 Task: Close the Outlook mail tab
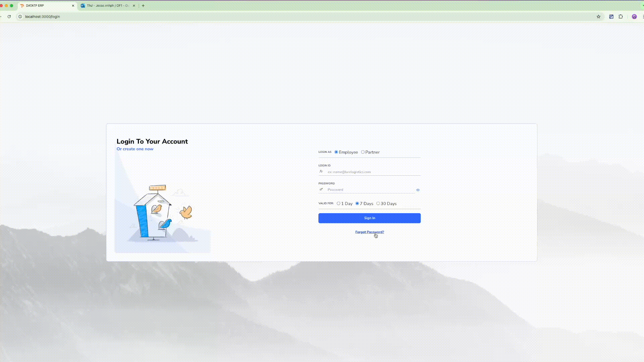134,5
